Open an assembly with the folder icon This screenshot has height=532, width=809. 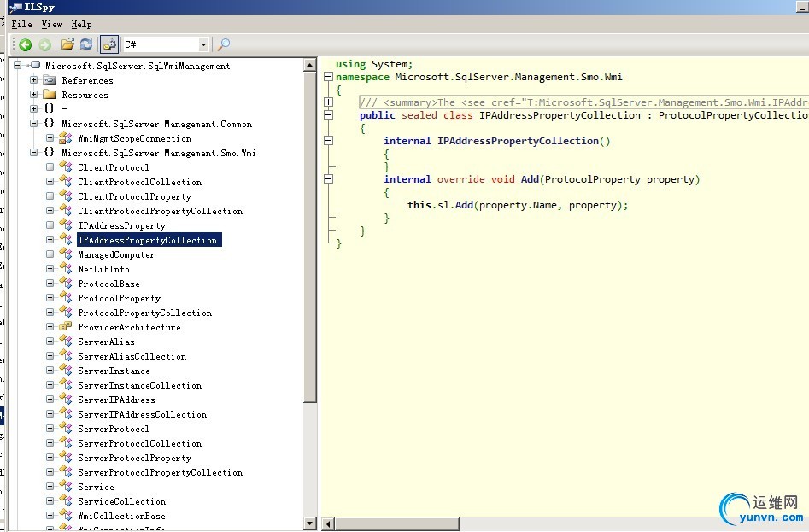[67, 44]
